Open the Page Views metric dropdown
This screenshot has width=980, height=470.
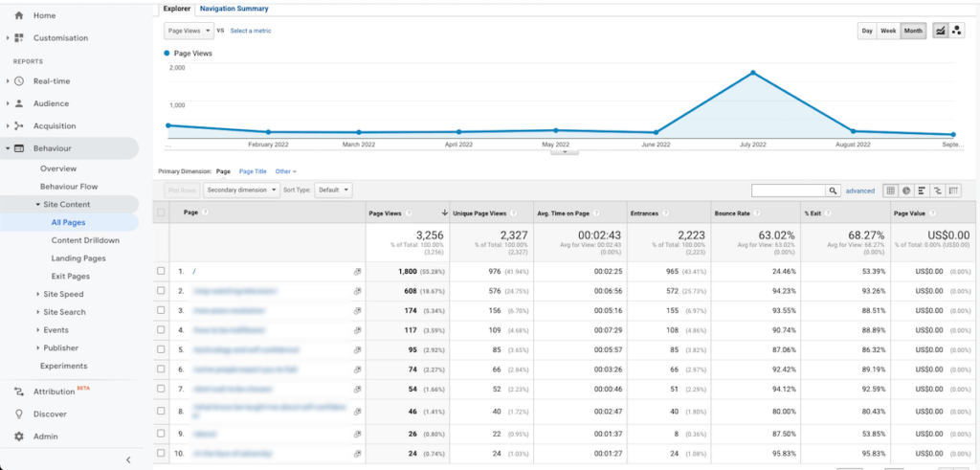(x=189, y=31)
